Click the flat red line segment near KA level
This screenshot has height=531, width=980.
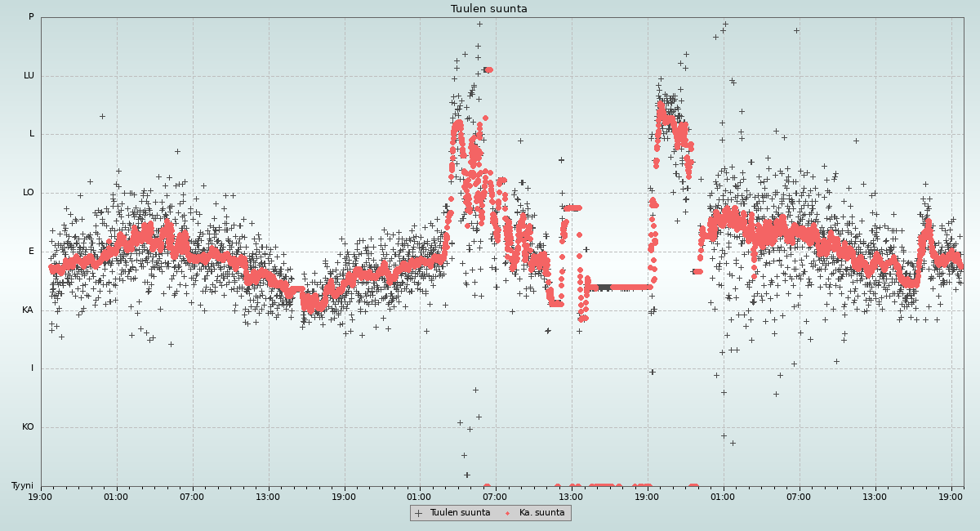[x=621, y=287]
